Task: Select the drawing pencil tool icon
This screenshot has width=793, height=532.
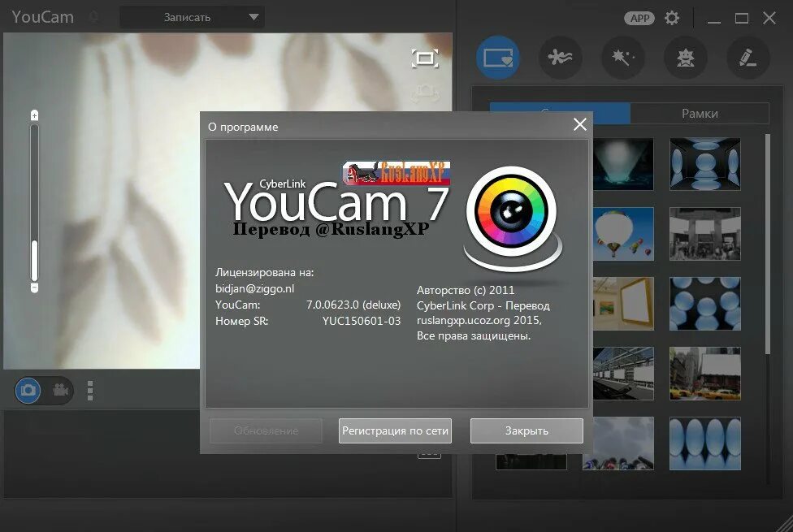Action: [748, 58]
